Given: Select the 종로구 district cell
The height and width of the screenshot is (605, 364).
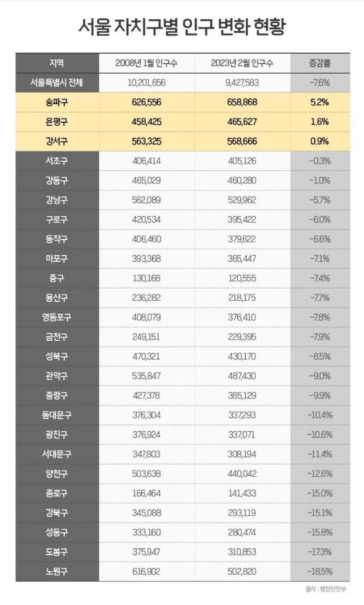Looking at the screenshot, I should point(57,493).
